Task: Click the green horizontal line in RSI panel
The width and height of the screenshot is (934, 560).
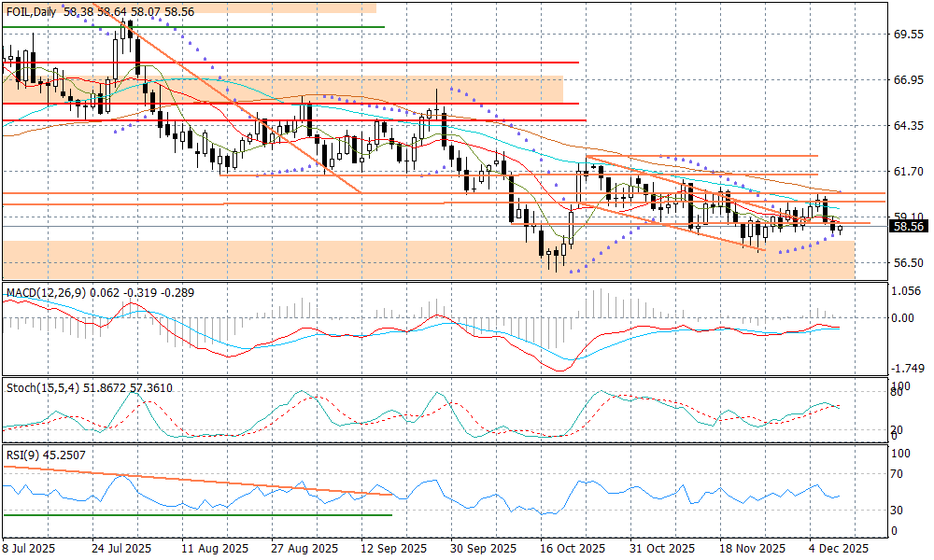Action: (187, 514)
